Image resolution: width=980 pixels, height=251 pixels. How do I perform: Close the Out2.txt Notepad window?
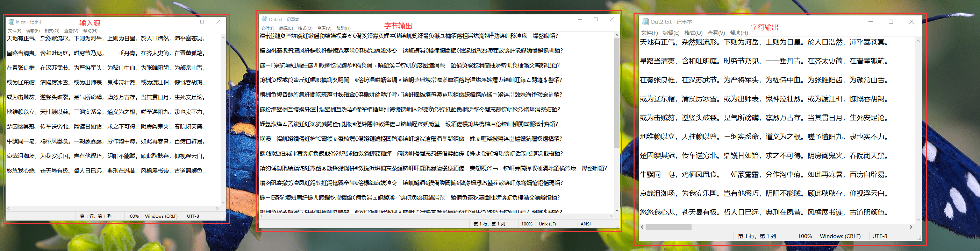[x=911, y=22]
